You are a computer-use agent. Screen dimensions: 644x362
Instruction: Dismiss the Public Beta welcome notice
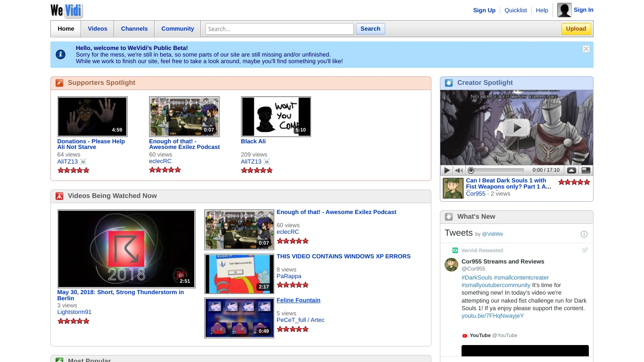pyautogui.click(x=586, y=49)
